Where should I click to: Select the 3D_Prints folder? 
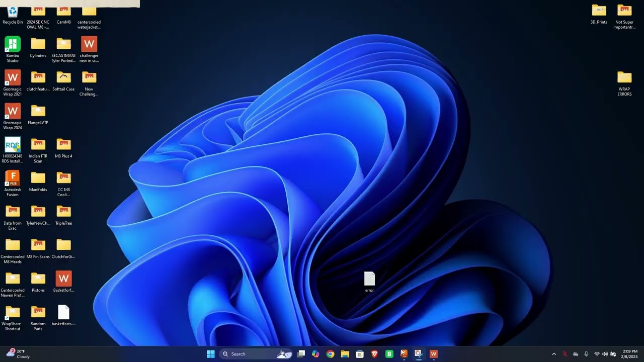(599, 14)
